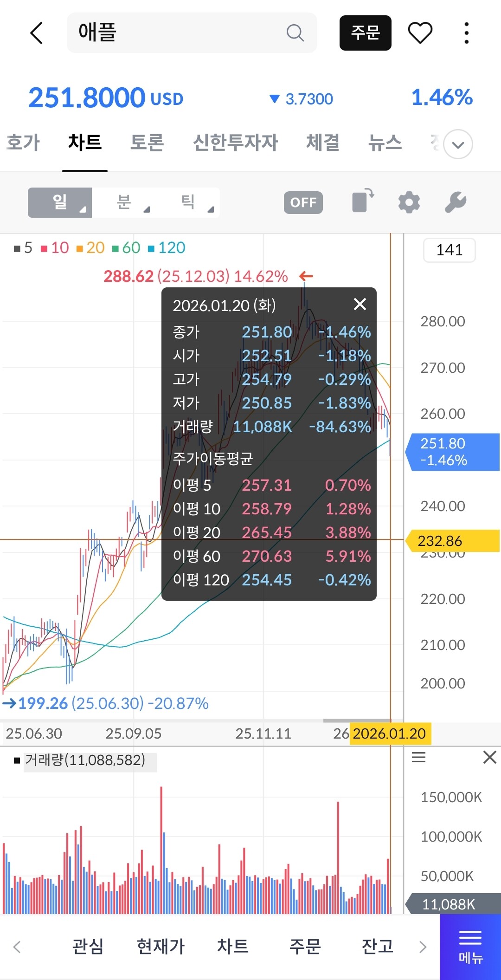The height and width of the screenshot is (980, 501).
Task: Close the 2026.01.20 price info popup
Action: [360, 305]
